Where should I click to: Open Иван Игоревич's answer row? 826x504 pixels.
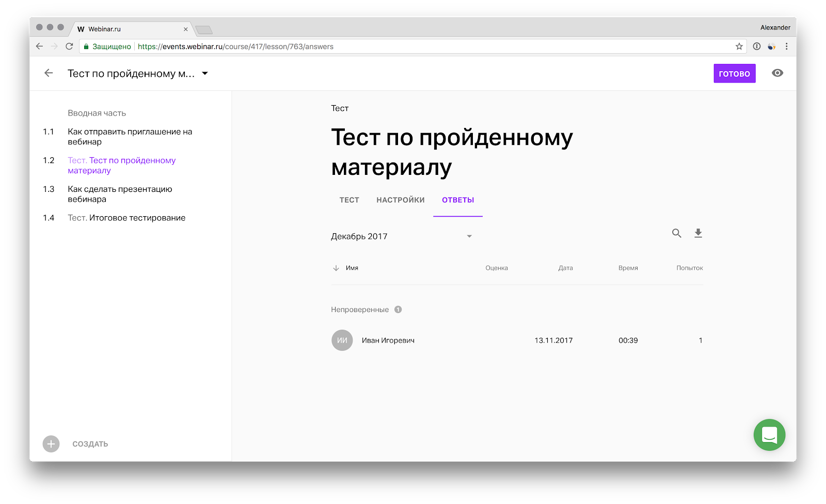[517, 340]
